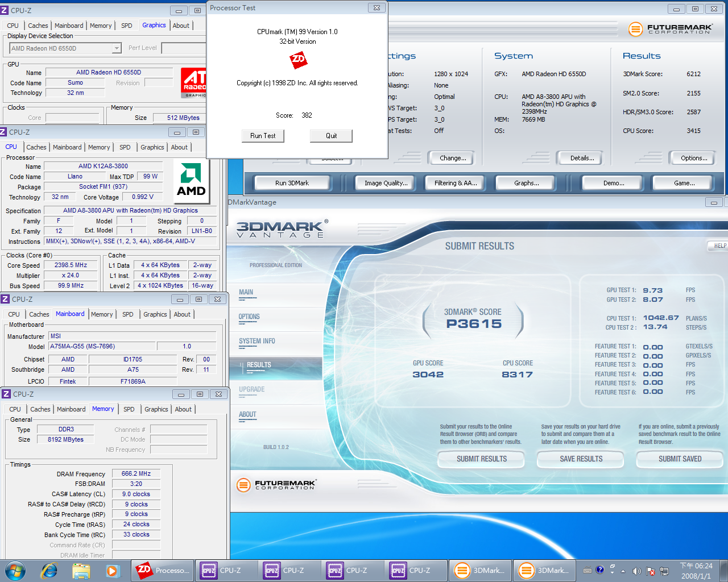
Task: Switch to first CPU-Z taskbar button
Action: click(x=226, y=571)
